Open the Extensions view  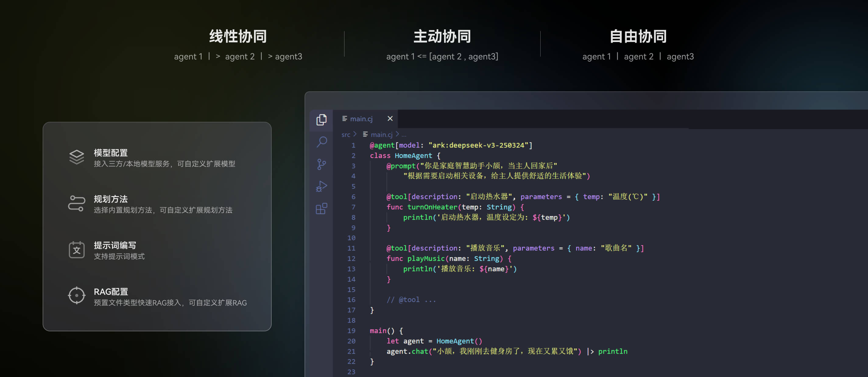[x=321, y=209]
